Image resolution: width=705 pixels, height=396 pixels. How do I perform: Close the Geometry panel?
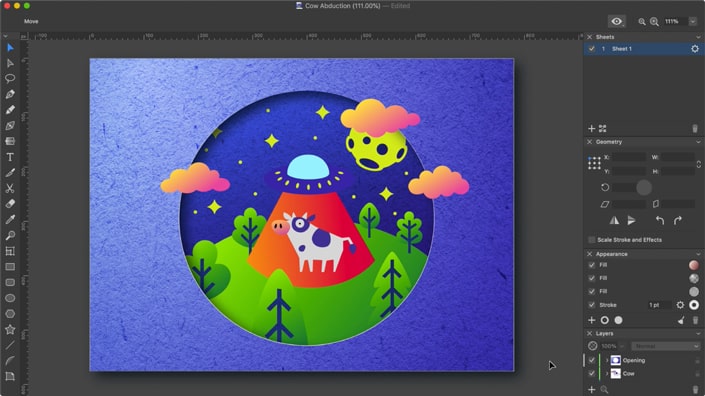[589, 142]
